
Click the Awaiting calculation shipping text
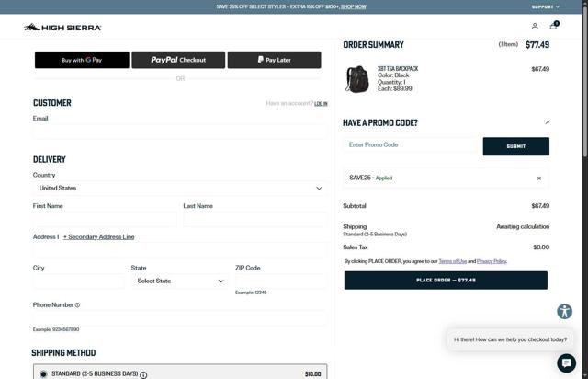[x=523, y=226]
